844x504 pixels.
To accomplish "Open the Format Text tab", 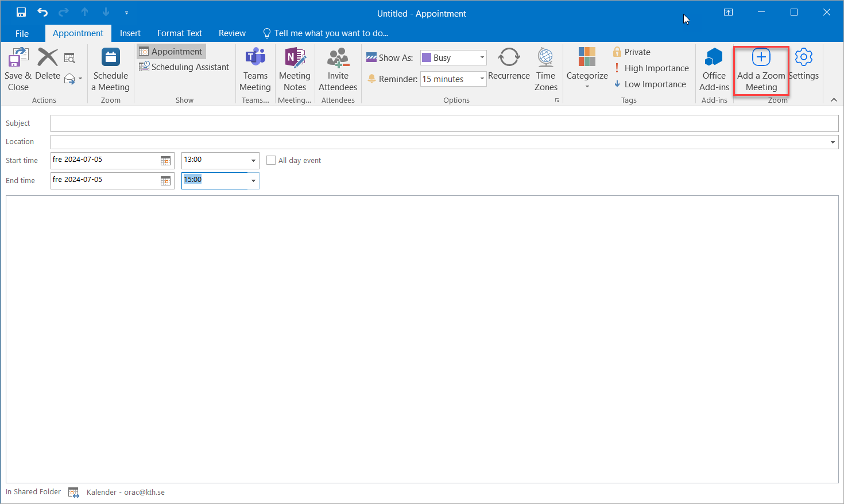I will tap(180, 33).
